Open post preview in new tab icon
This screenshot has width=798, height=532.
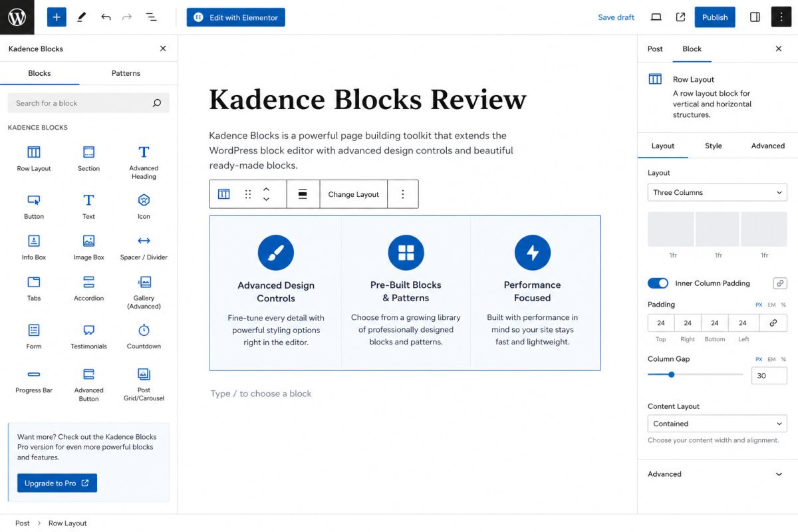pos(680,17)
